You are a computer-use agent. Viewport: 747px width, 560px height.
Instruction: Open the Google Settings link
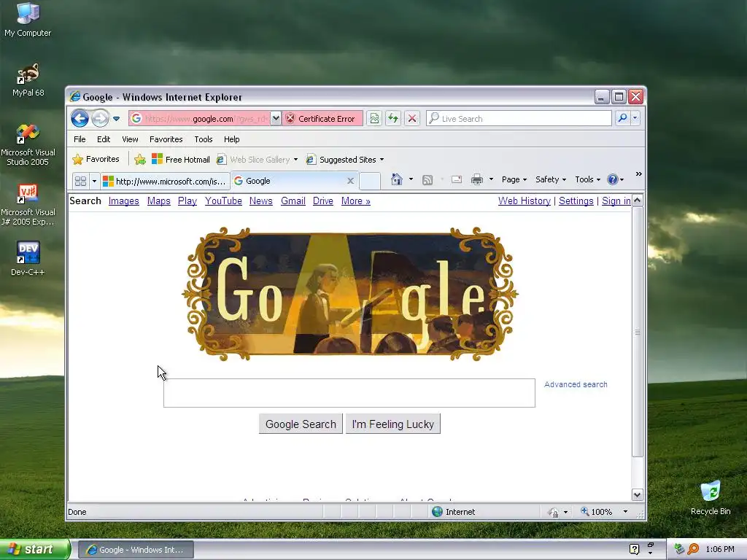pos(576,201)
